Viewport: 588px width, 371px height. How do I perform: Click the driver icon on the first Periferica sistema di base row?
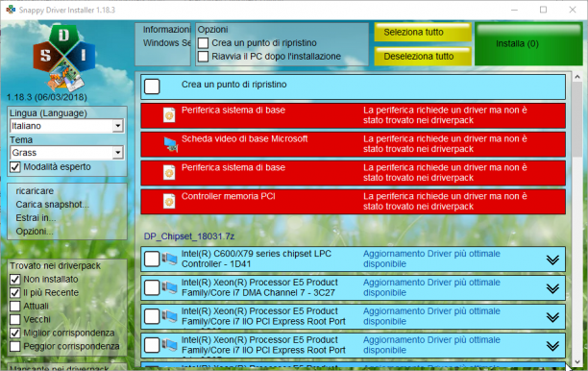pyautogui.click(x=169, y=115)
